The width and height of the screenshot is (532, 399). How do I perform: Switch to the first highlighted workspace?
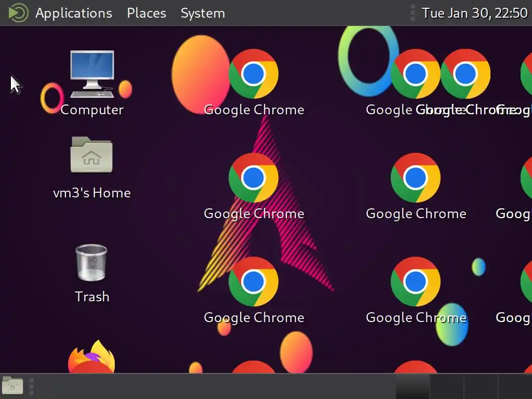[x=413, y=387]
